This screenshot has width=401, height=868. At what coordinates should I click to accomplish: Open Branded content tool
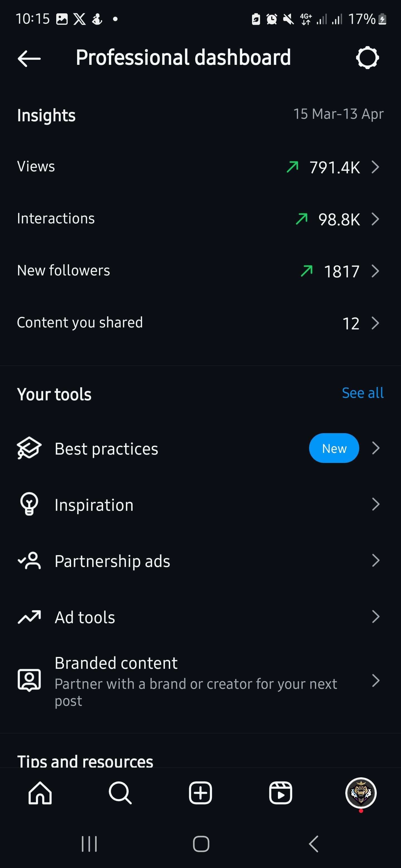coord(200,681)
